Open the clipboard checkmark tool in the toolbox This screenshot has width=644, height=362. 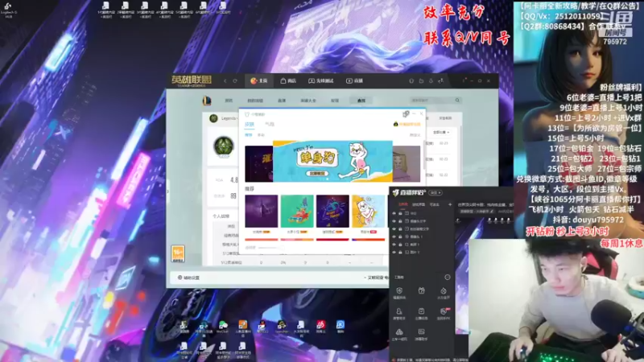point(421,314)
